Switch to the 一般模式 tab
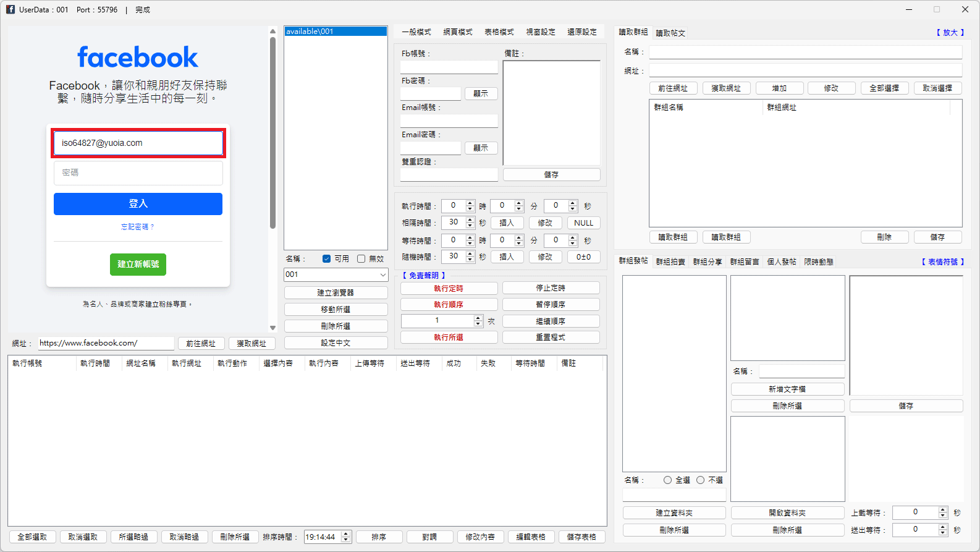This screenshot has width=980, height=552. (x=416, y=32)
